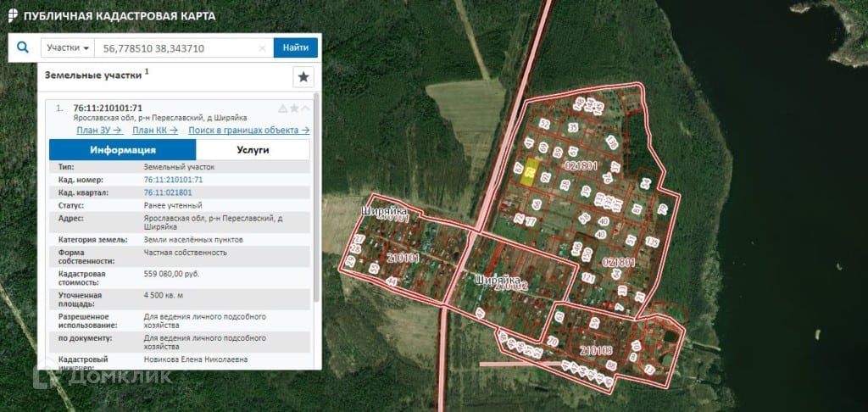The width and height of the screenshot is (868, 412).
Task: Click parcel label 66 on map
Action: pos(536,204)
